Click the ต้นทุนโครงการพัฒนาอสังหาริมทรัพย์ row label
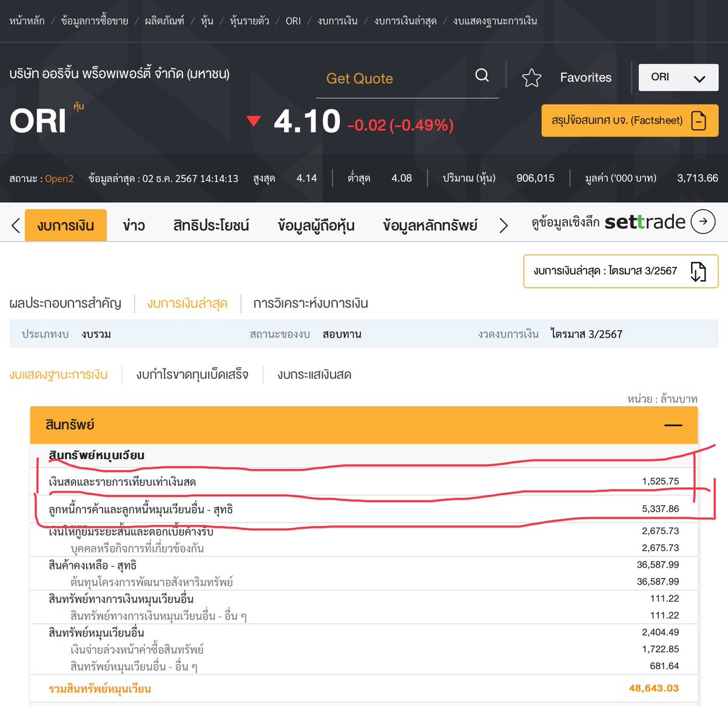Viewport: 728px width, 706px height. click(x=152, y=582)
